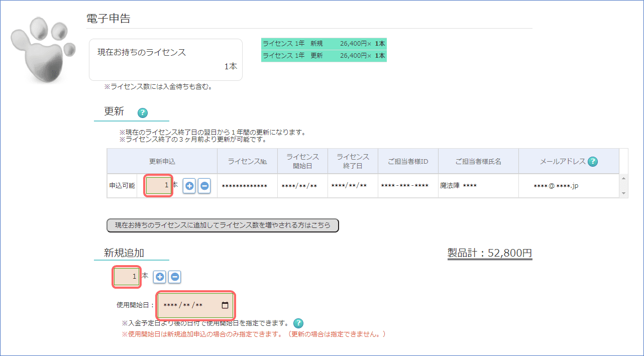Click the ライセンス 1年 更新 summary row
644x356 pixels.
pos(324,56)
